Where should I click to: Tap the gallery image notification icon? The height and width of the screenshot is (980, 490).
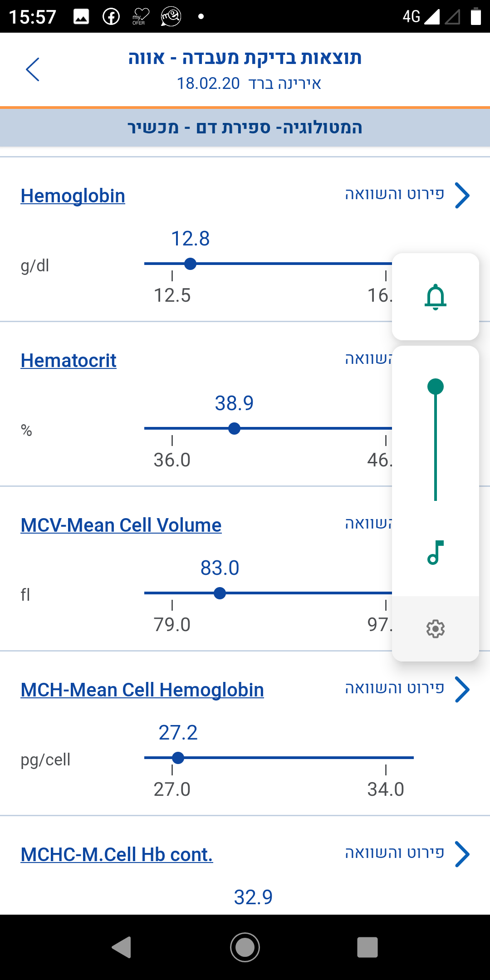tap(81, 17)
